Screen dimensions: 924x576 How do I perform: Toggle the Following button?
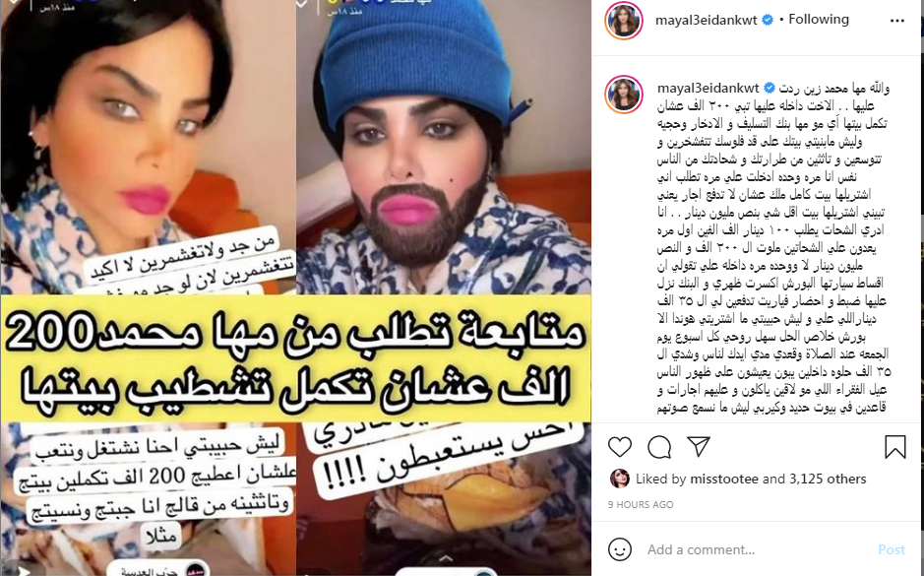(819, 20)
